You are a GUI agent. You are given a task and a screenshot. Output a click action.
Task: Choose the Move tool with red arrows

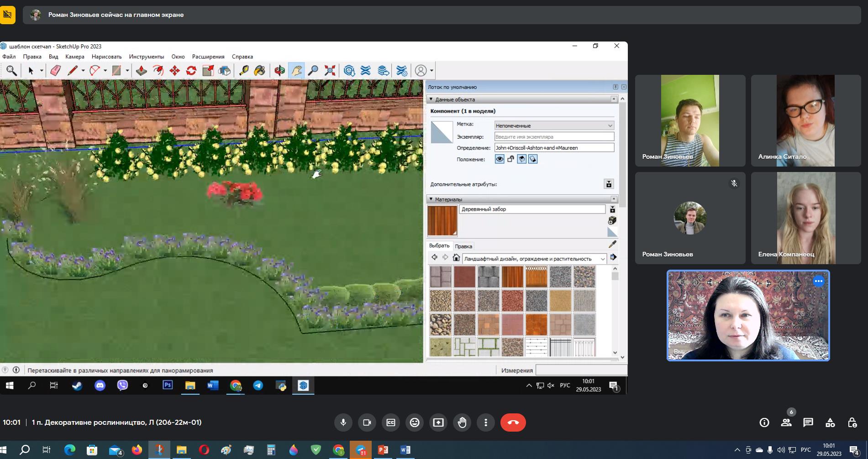[174, 71]
